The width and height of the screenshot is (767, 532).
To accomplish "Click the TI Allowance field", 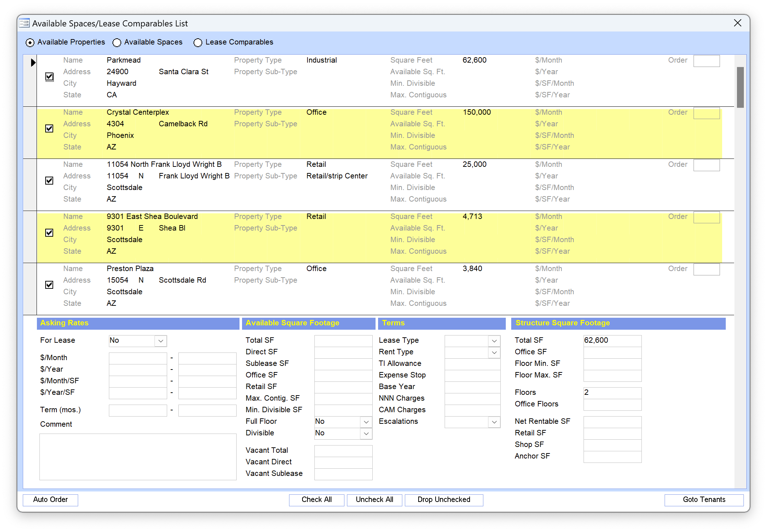I will pos(473,364).
